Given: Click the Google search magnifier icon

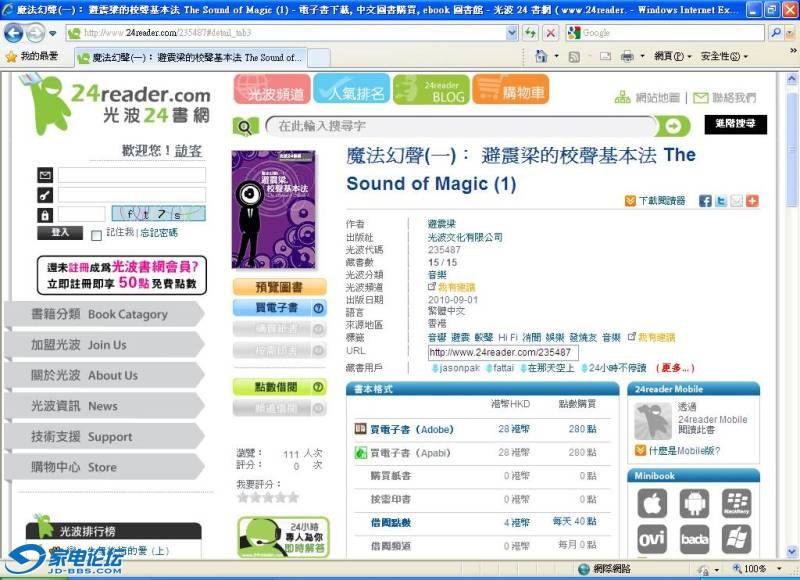Looking at the screenshot, I should tap(776, 33).
